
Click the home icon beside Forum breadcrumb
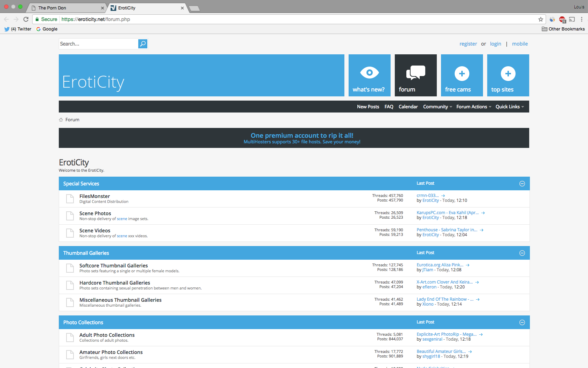point(61,120)
